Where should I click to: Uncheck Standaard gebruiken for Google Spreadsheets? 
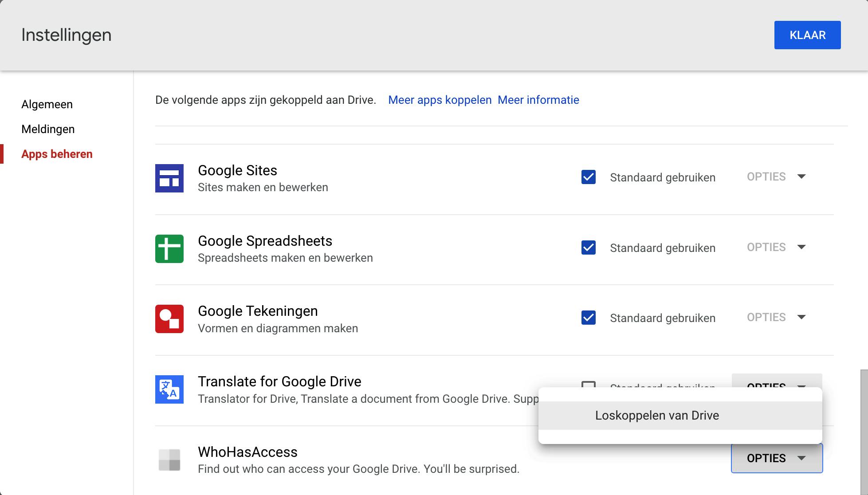[x=588, y=247]
